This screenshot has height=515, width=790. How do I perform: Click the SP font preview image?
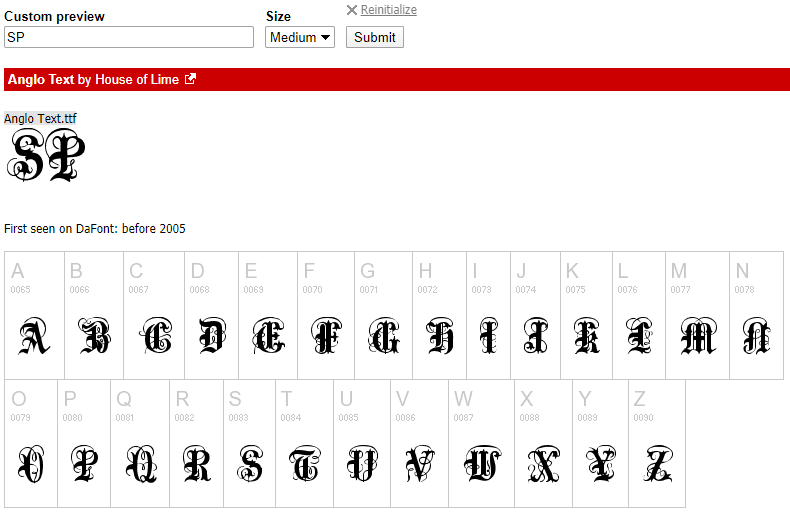point(46,157)
